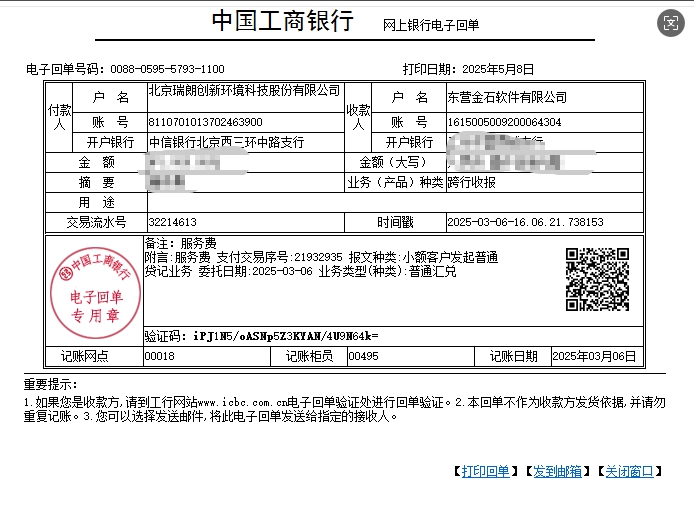Select entrust date 2025-03-06 text
The height and width of the screenshot is (507, 694).
(x=282, y=271)
